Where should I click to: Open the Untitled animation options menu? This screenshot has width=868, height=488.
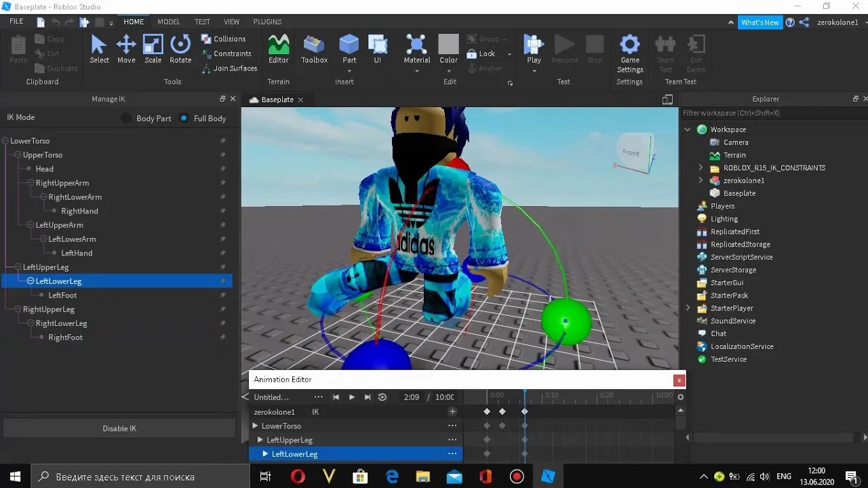pyautogui.click(x=318, y=397)
